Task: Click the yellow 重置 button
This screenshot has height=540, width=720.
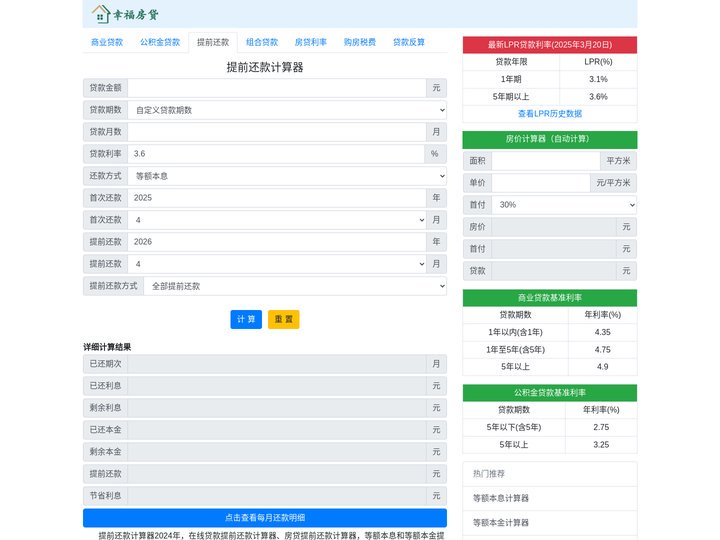Action: click(x=284, y=320)
